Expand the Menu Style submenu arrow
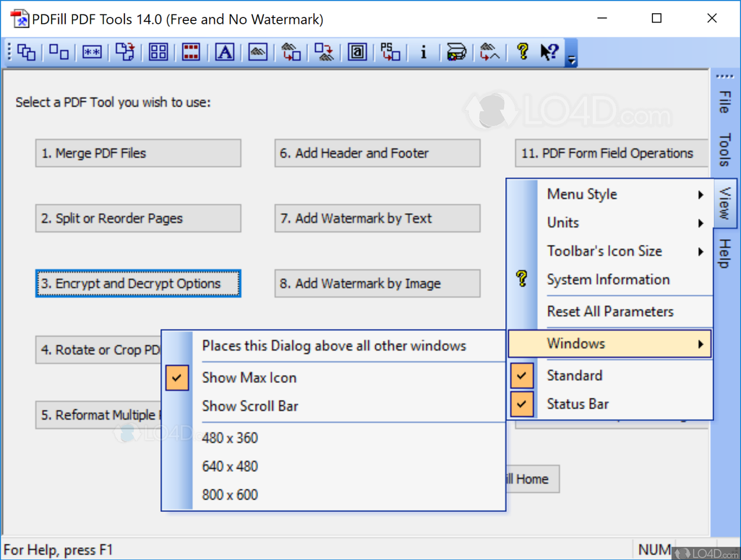This screenshot has height=560, width=741. tap(700, 195)
